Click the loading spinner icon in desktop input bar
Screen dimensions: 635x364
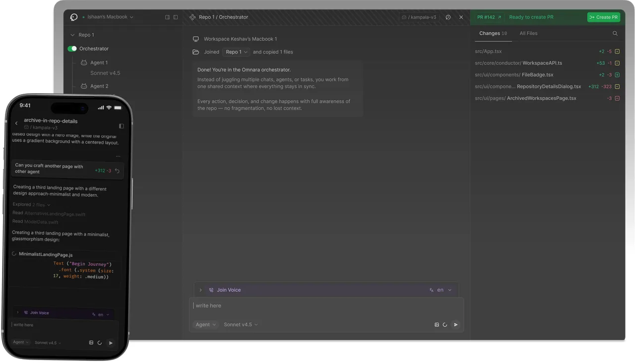[445, 325]
